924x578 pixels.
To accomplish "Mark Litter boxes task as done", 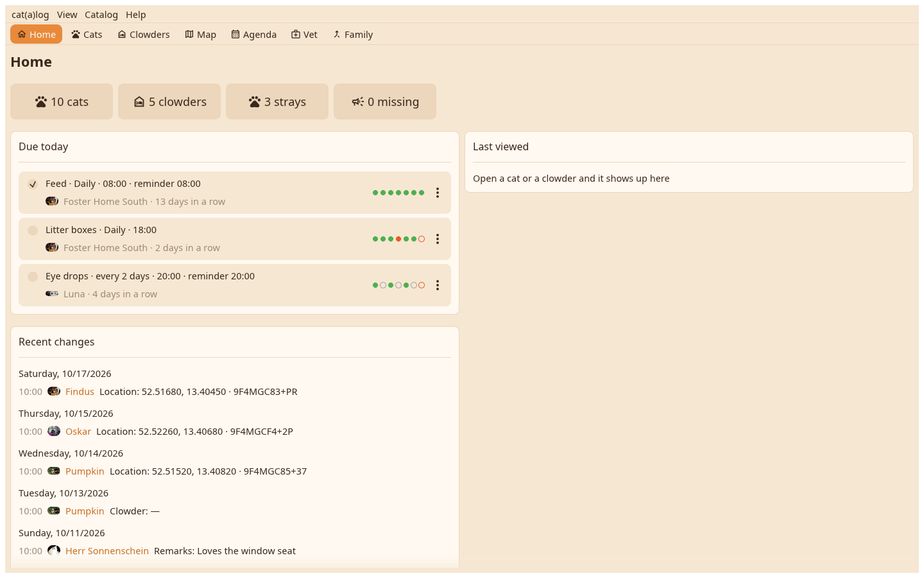I will 33,231.
